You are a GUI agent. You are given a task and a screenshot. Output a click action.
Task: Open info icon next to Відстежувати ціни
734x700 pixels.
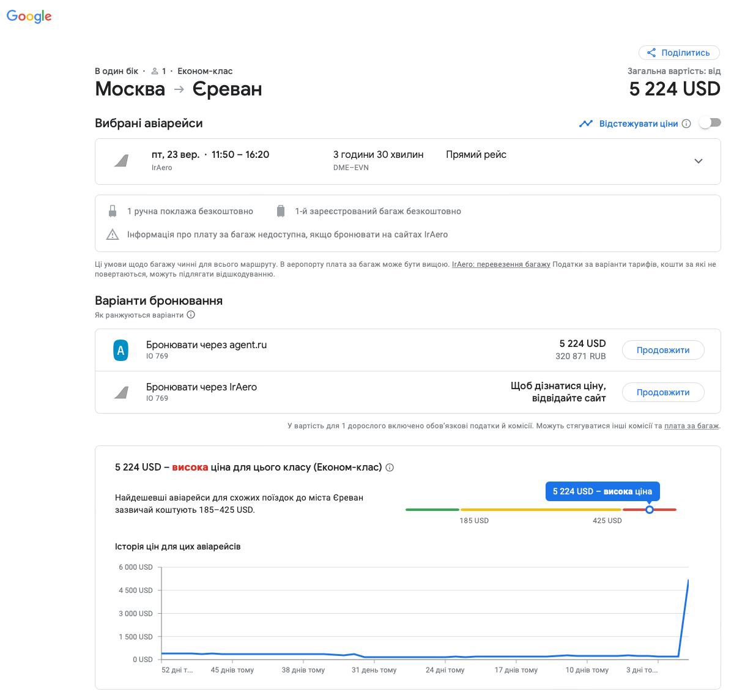click(686, 124)
